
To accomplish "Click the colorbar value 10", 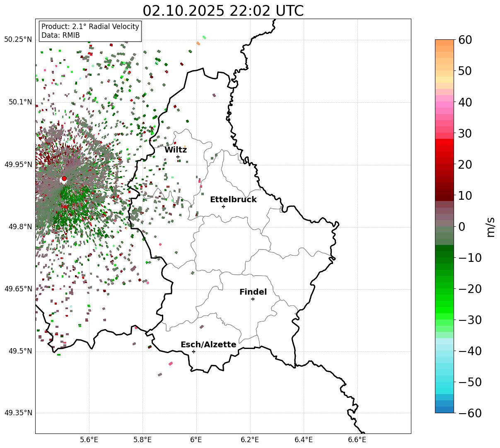I will (465, 195).
